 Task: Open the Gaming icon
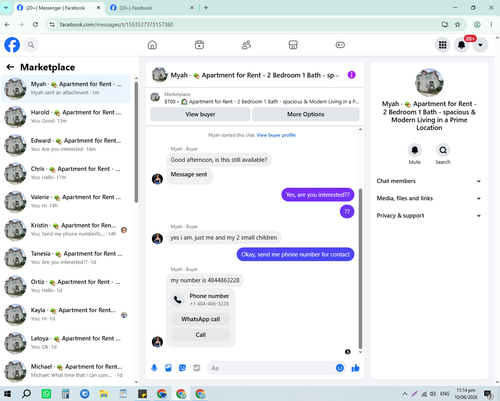click(x=340, y=45)
